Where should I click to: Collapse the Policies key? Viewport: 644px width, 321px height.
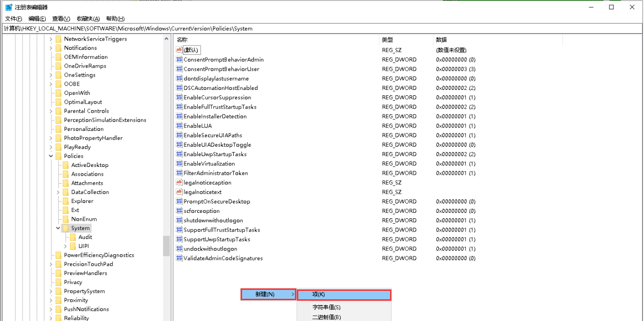coord(51,156)
